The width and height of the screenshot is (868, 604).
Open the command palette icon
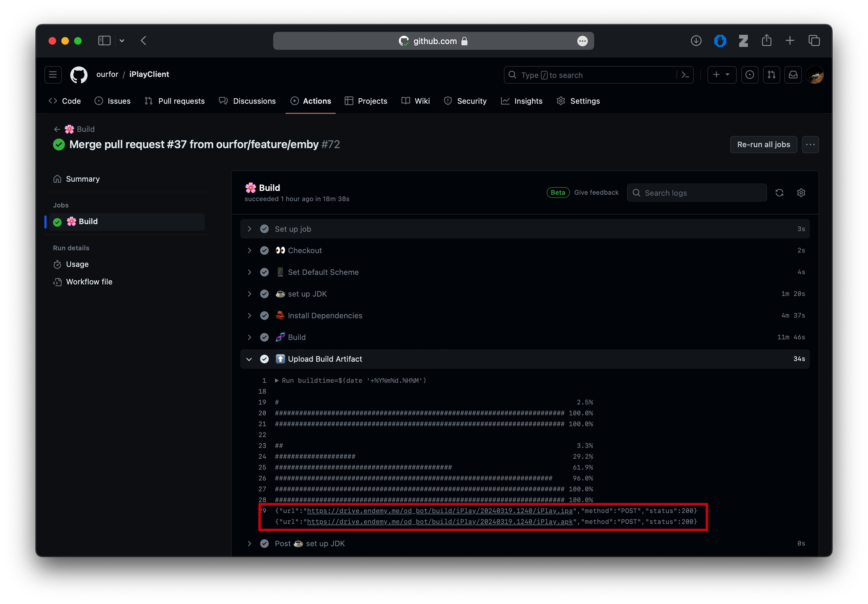[x=685, y=75]
